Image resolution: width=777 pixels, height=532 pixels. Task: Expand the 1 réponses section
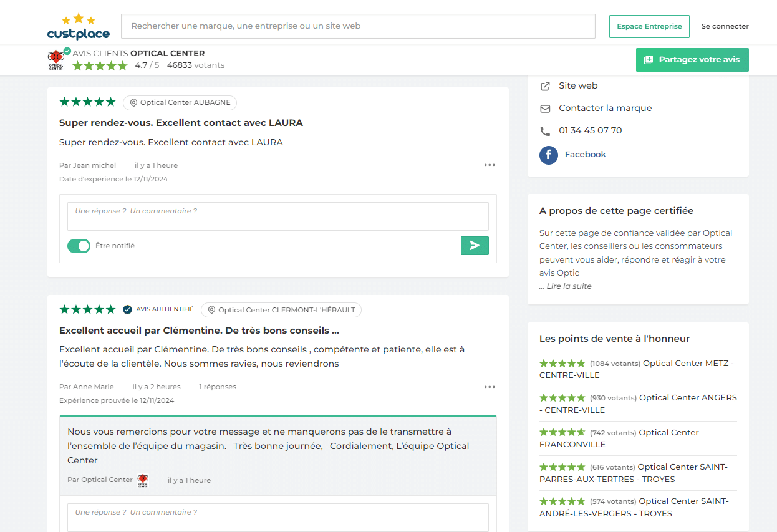coord(218,387)
